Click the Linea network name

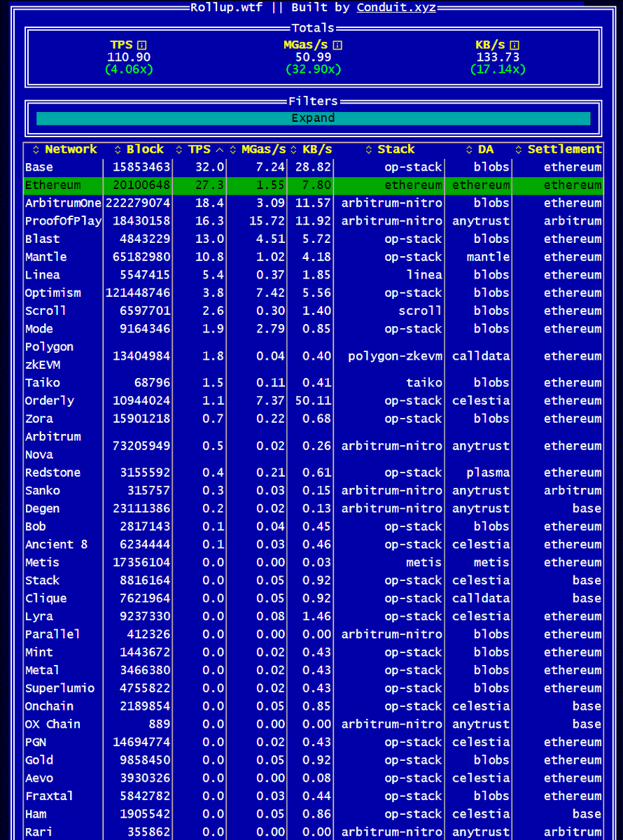tap(42, 275)
